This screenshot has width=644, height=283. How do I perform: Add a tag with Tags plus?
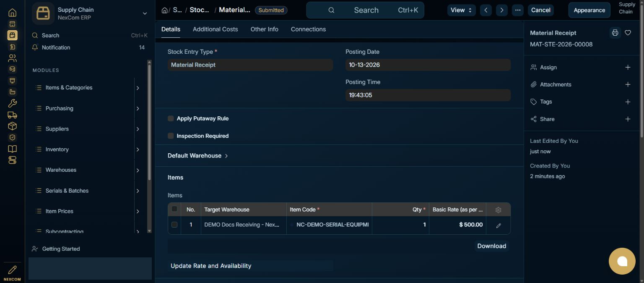coord(628,102)
